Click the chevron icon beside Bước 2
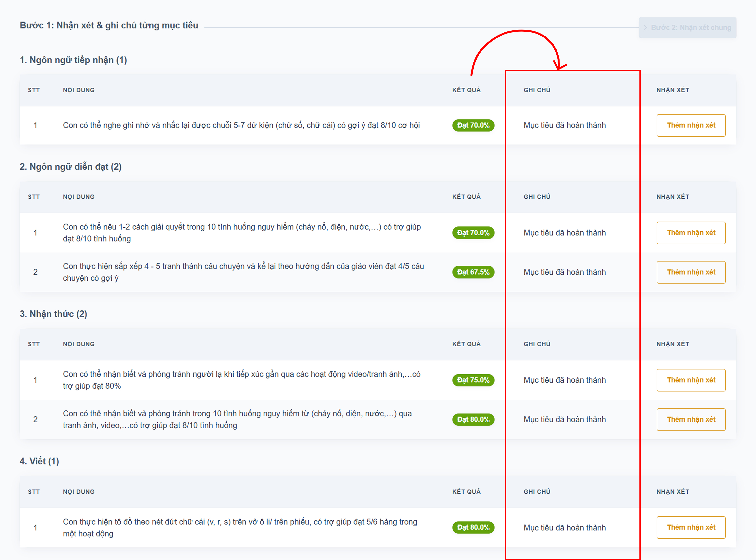Viewport: 756px width, 560px height. [645, 27]
